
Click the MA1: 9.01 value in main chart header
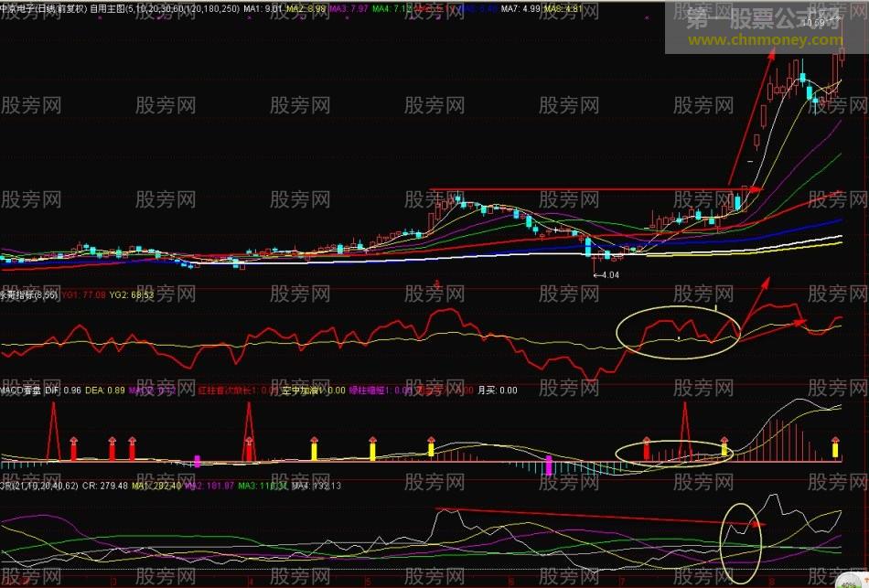click(263, 9)
